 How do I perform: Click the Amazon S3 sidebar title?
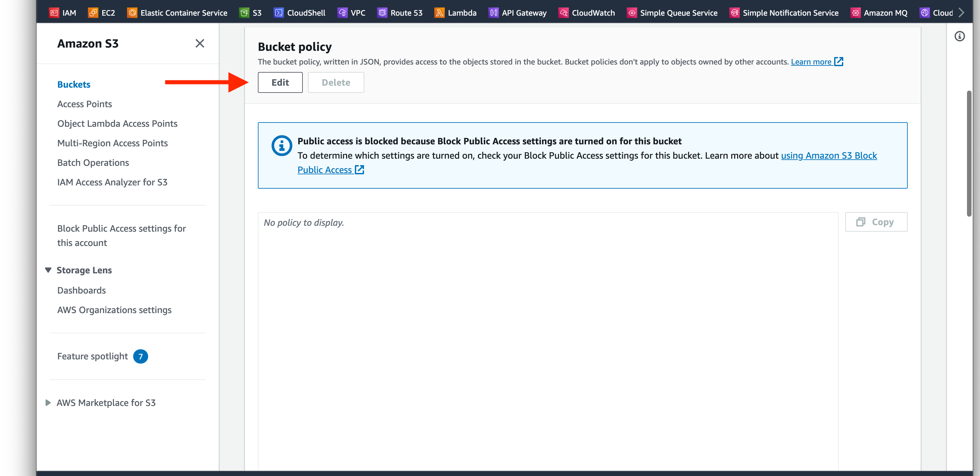[x=88, y=43]
